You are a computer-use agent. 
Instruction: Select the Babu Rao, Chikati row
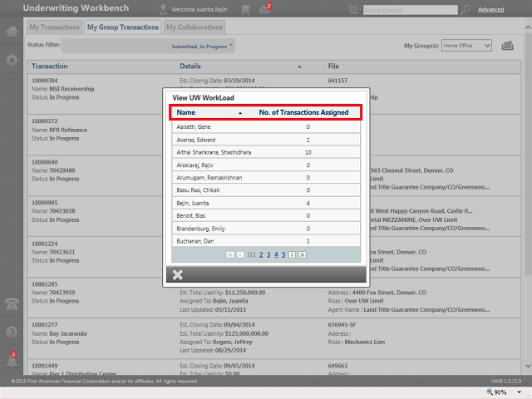pyautogui.click(x=266, y=190)
